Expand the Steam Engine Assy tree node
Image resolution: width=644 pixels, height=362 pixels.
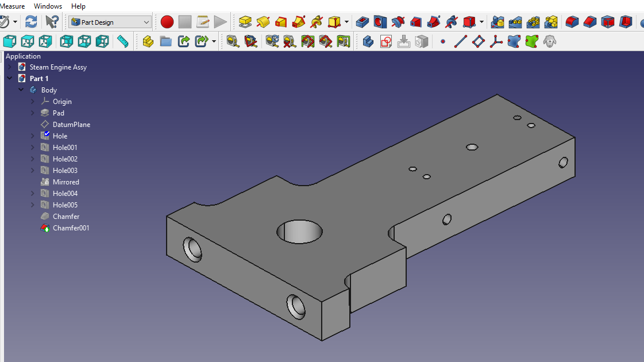[9, 67]
